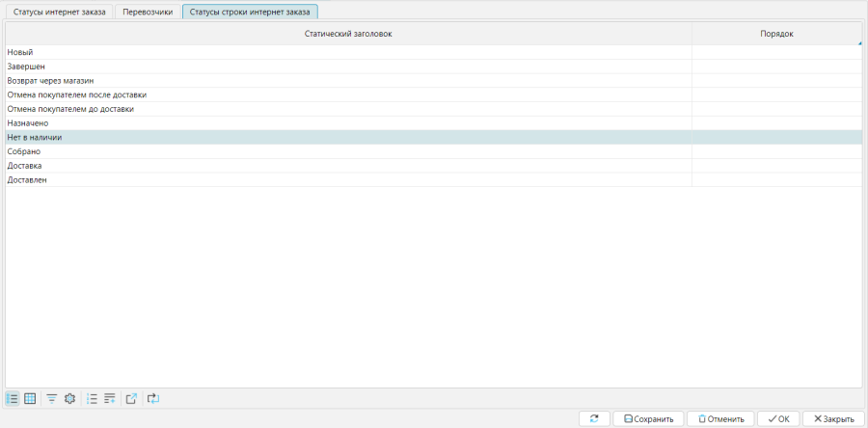Click the repeat arrows icon in toolbar

tap(153, 398)
